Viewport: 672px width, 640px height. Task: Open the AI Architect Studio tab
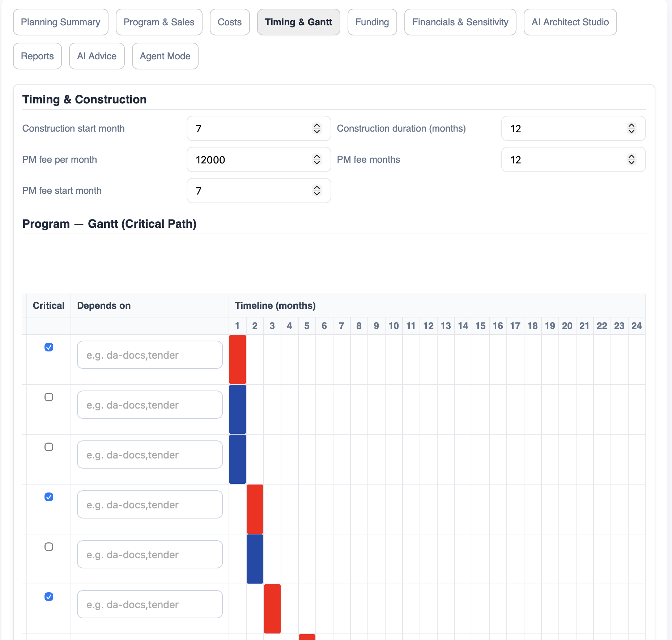[570, 22]
